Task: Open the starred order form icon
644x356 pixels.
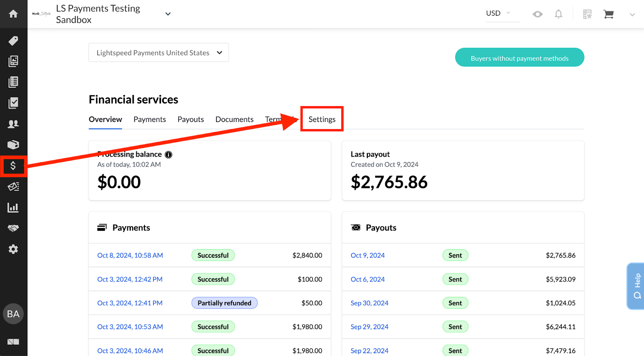Action: pos(588,14)
